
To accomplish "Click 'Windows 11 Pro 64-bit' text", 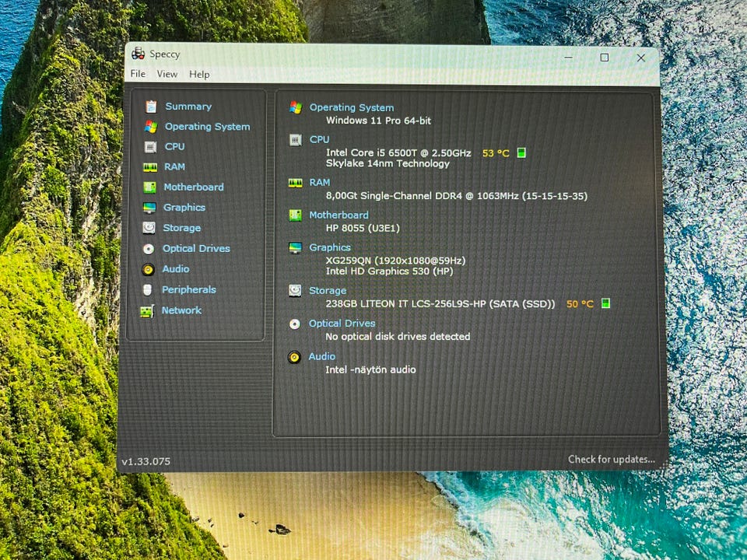I will coord(378,121).
